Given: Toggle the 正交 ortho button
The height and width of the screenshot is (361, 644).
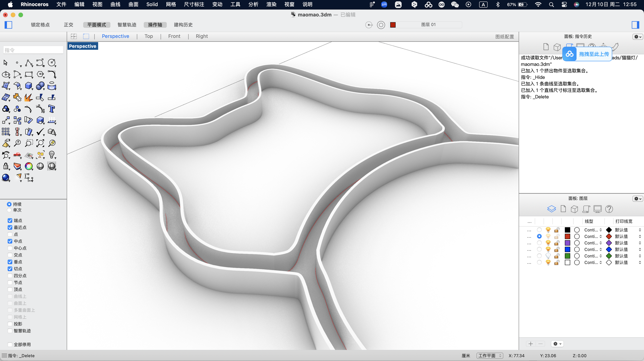Looking at the screenshot, I should (x=68, y=25).
